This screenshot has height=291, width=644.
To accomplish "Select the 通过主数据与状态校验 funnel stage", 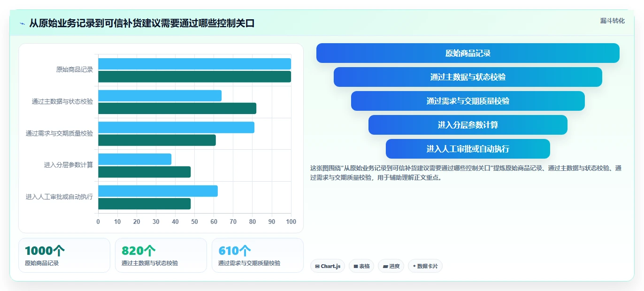I will click(x=468, y=77).
